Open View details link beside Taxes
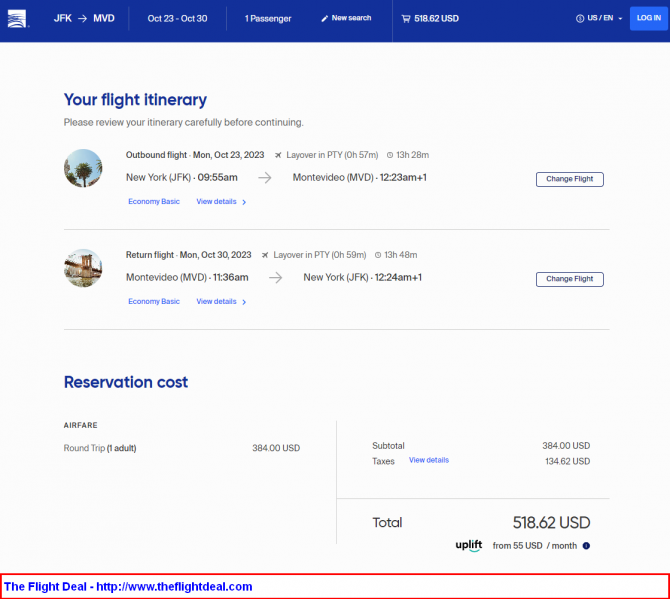Image resolution: width=670 pixels, height=599 pixels. [x=429, y=460]
